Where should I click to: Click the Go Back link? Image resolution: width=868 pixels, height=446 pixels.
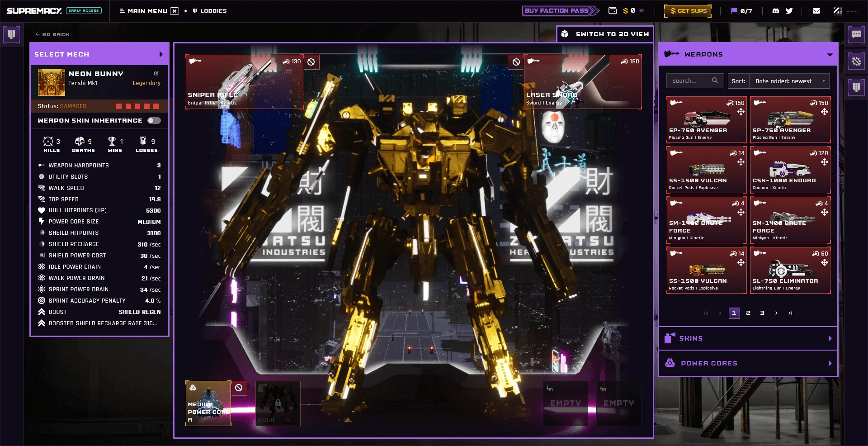52,34
